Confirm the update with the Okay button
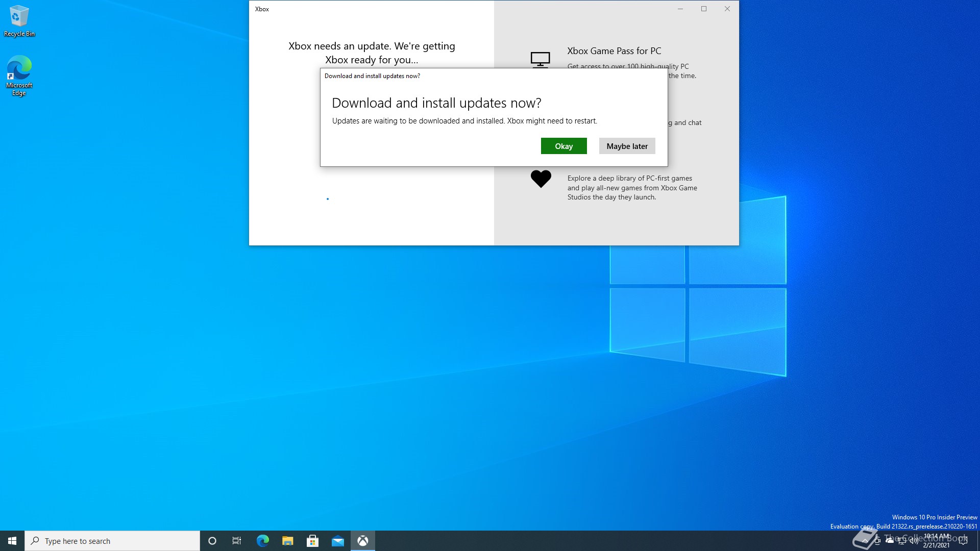Screen dimensions: 980x551 coord(563,146)
